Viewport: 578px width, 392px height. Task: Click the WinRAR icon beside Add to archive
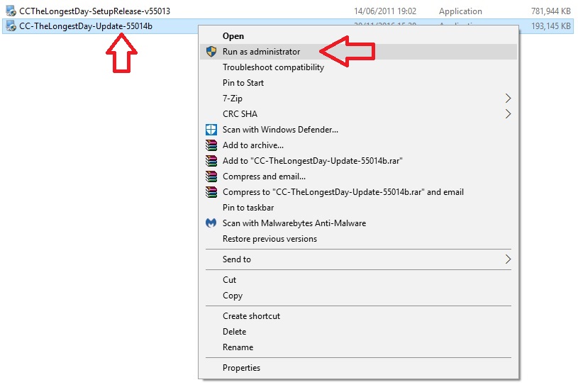coord(211,145)
